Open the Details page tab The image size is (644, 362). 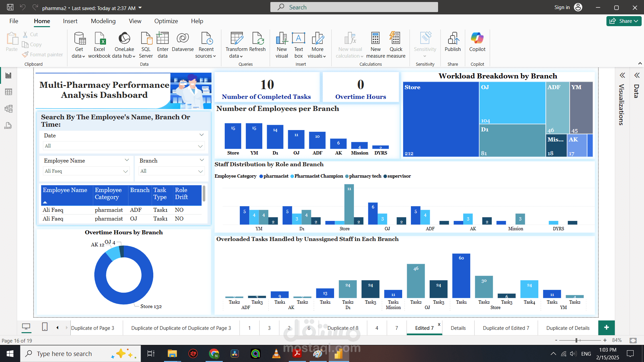point(458,328)
